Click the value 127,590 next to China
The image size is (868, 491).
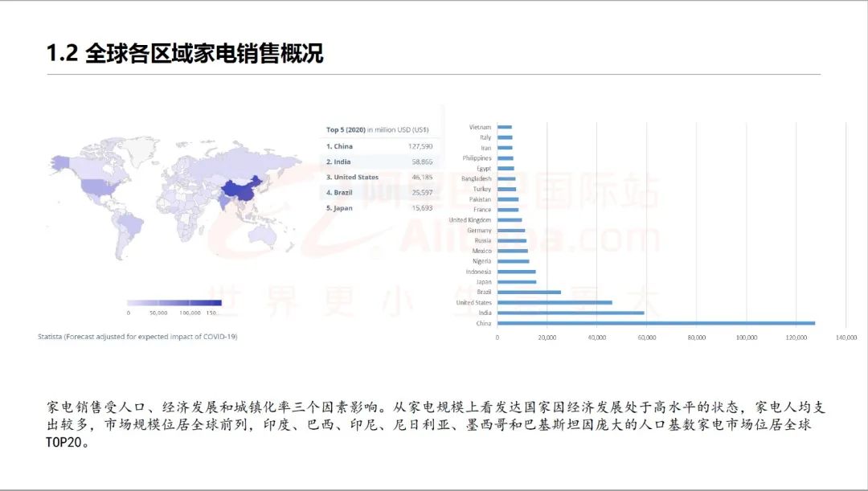[422, 146]
